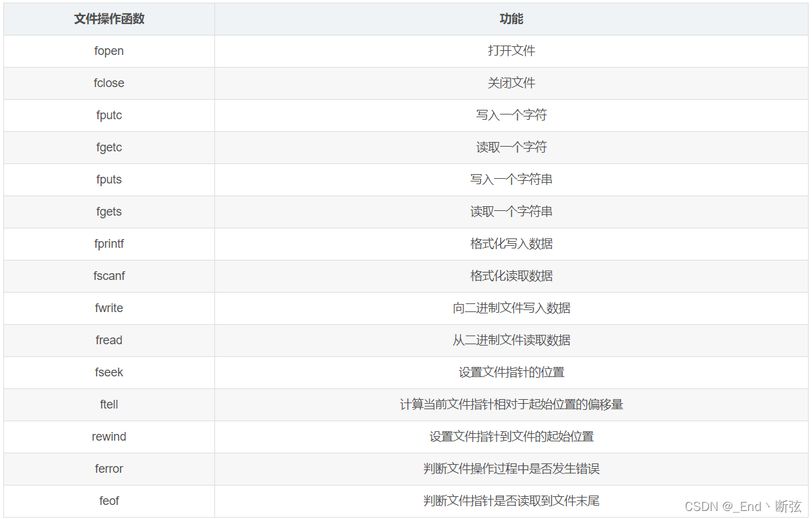812x519 pixels.
Task: Select the feof function cell
Action: coord(109,501)
